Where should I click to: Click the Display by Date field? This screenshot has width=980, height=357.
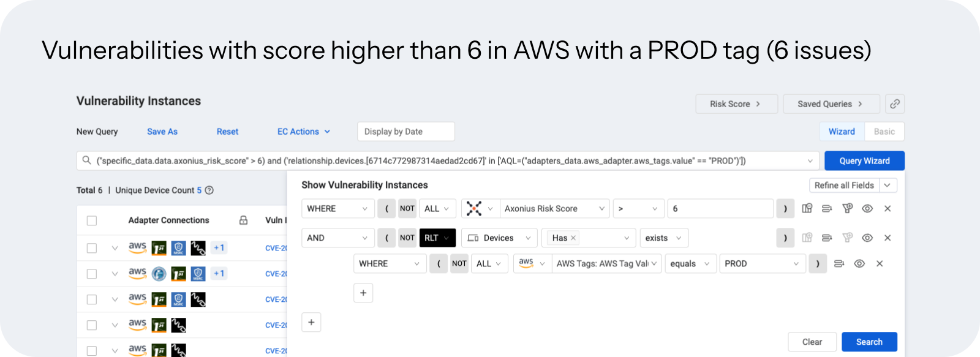pyautogui.click(x=406, y=132)
